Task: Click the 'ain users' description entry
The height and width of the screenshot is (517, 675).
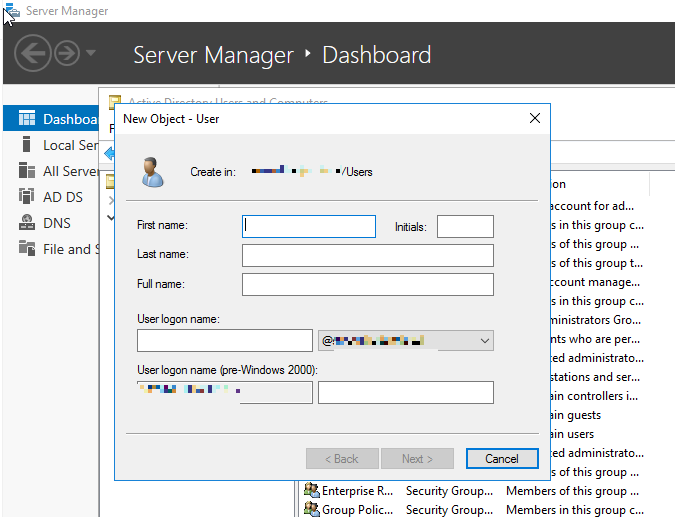Action: click(x=573, y=434)
